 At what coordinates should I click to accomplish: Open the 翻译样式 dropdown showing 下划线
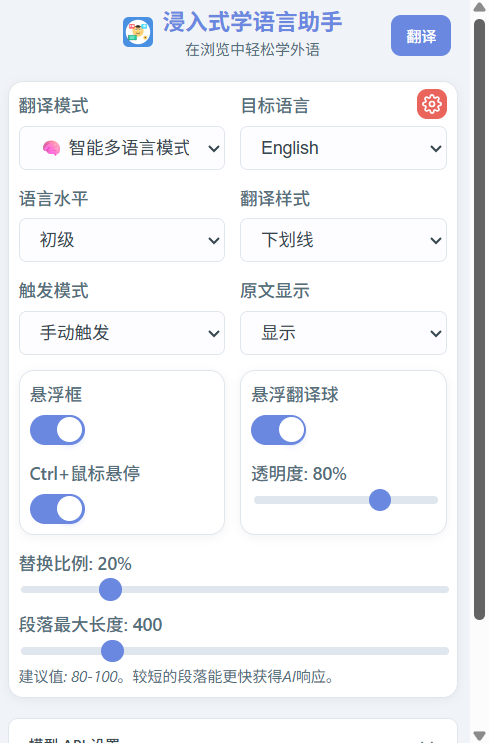(x=343, y=240)
